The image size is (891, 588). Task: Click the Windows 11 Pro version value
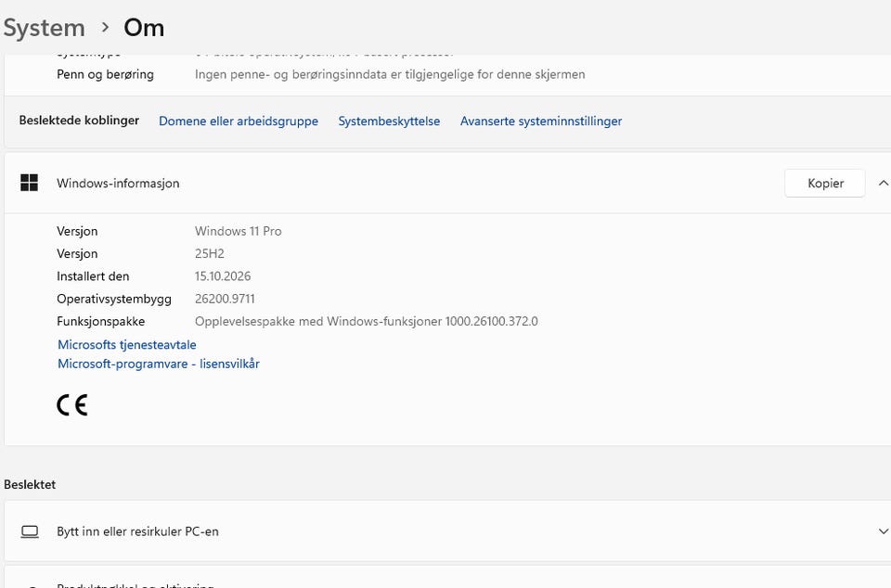coord(239,231)
